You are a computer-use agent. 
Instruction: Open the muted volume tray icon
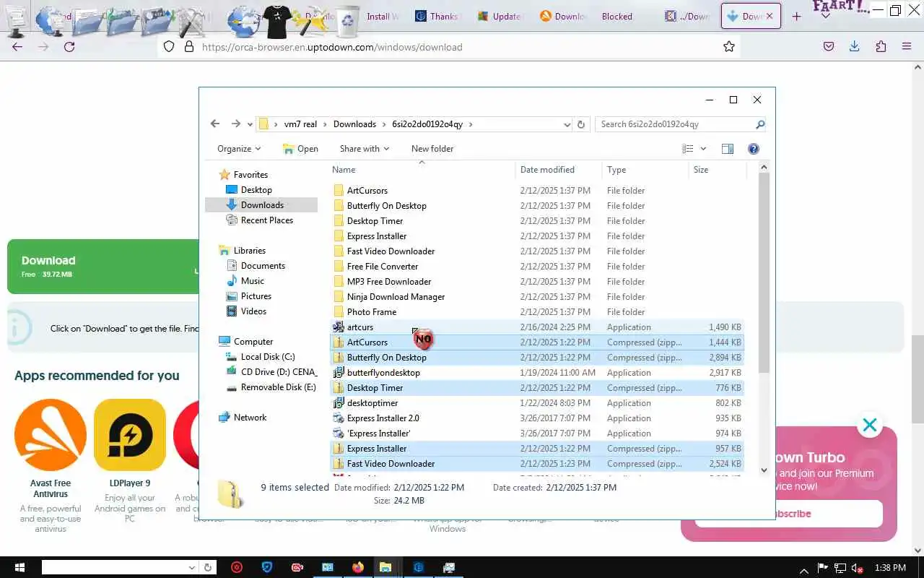pyautogui.click(x=858, y=568)
